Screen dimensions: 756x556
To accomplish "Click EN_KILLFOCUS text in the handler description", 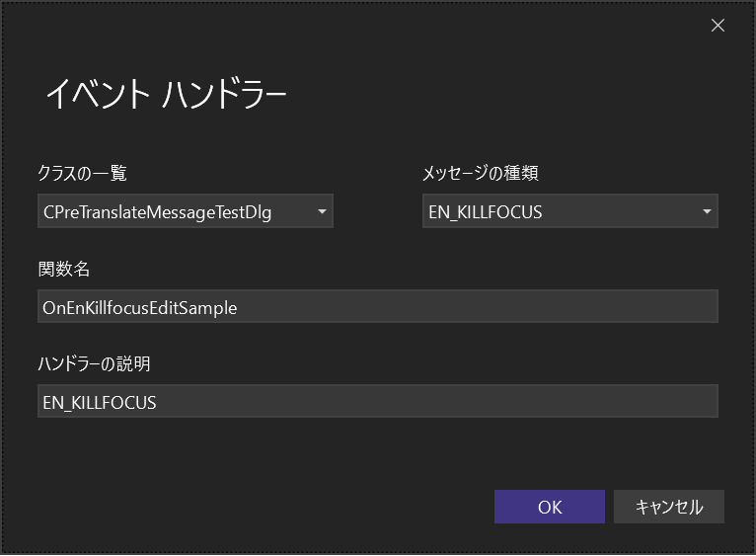I will tap(99, 402).
